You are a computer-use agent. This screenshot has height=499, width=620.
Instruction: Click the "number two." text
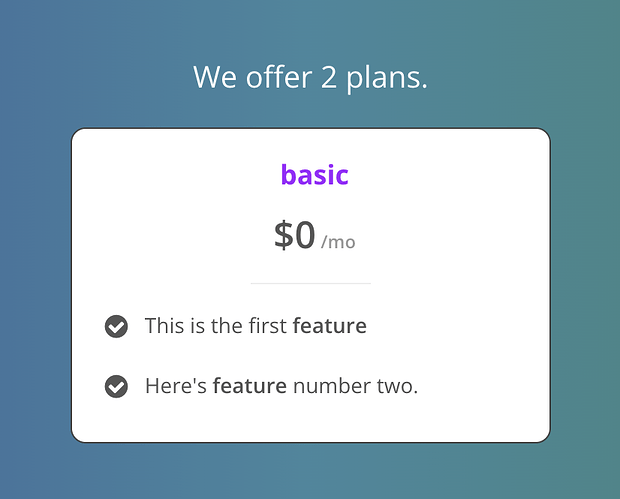(x=355, y=386)
